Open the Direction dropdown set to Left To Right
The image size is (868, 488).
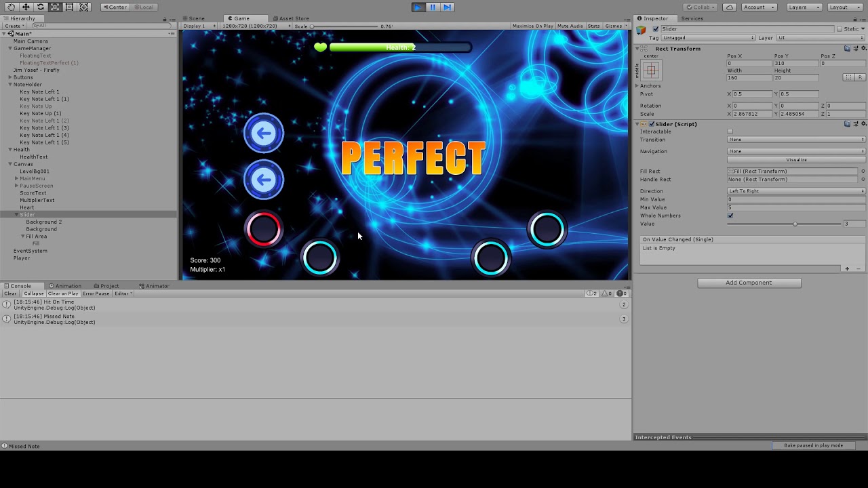coord(793,191)
